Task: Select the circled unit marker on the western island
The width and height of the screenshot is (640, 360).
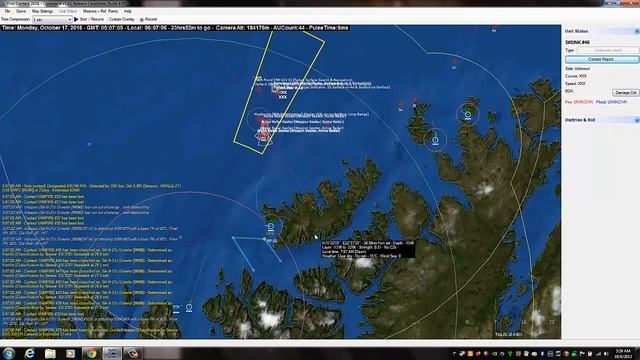Action: tap(436, 140)
